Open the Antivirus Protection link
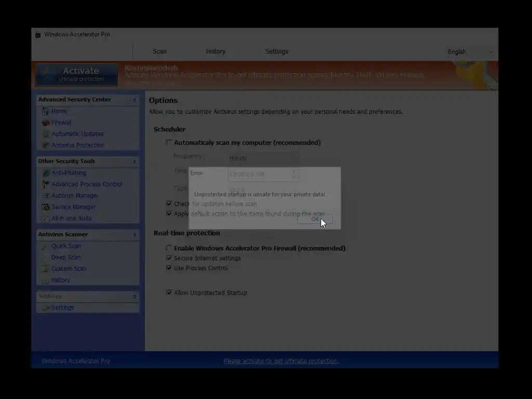The image size is (532, 399). 78,145
